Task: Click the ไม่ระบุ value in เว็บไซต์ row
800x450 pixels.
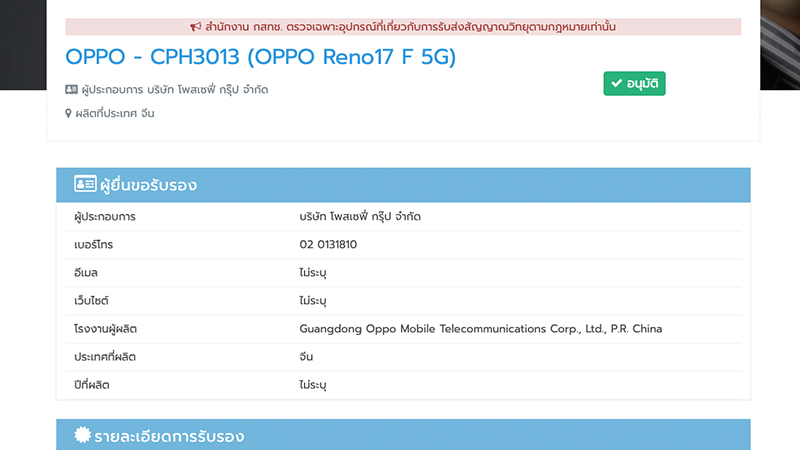Action: (x=313, y=301)
